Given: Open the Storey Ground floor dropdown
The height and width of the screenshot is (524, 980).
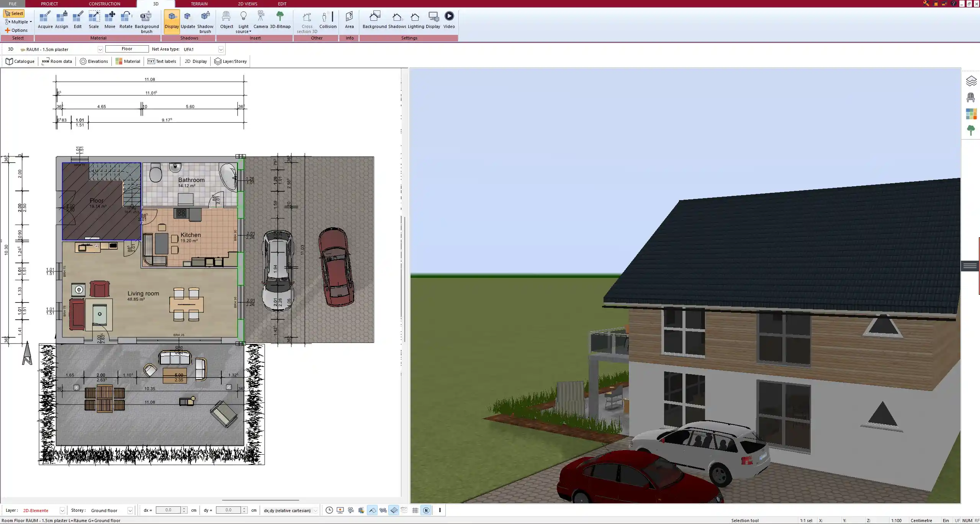Looking at the screenshot, I should tap(130, 511).
